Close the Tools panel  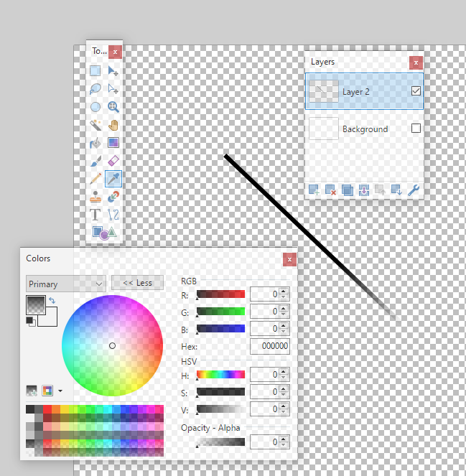[x=116, y=52]
